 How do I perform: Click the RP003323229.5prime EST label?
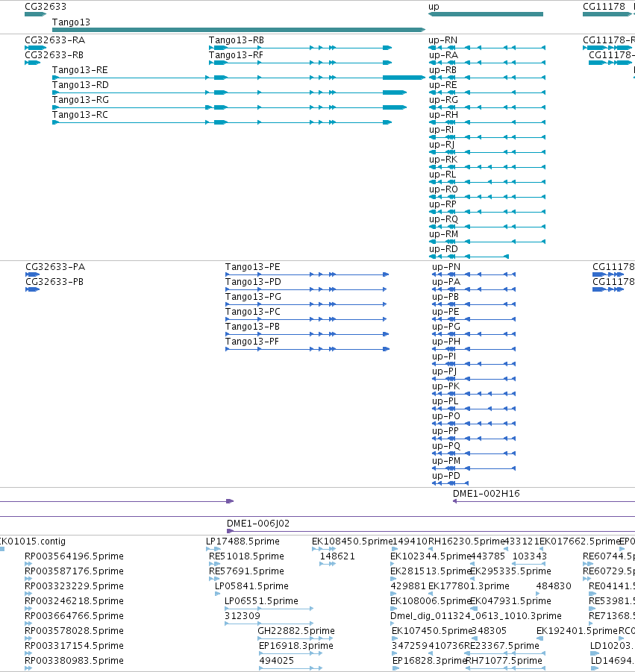74,586
